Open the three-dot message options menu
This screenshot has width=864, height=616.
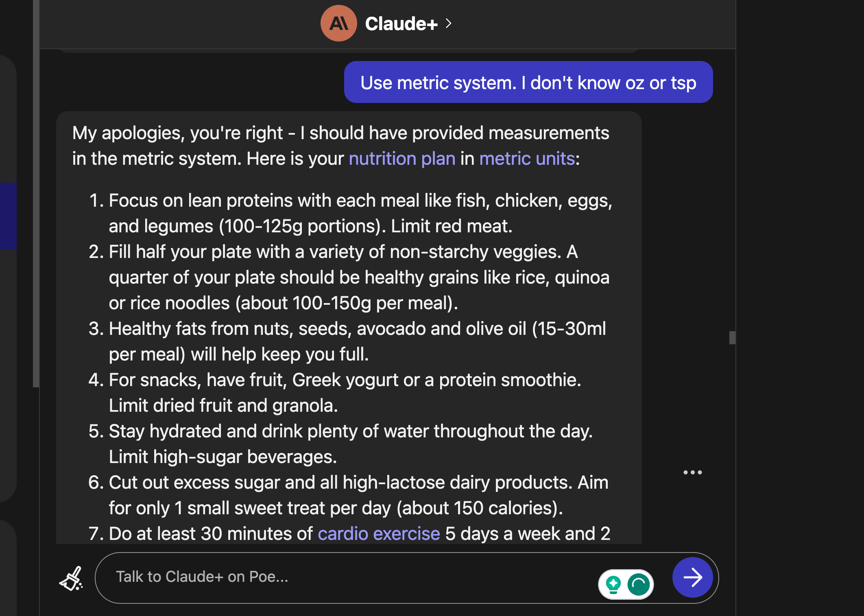[692, 472]
